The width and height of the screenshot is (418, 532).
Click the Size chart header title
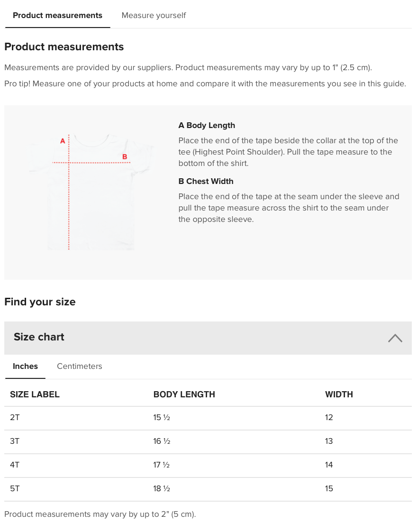click(39, 337)
